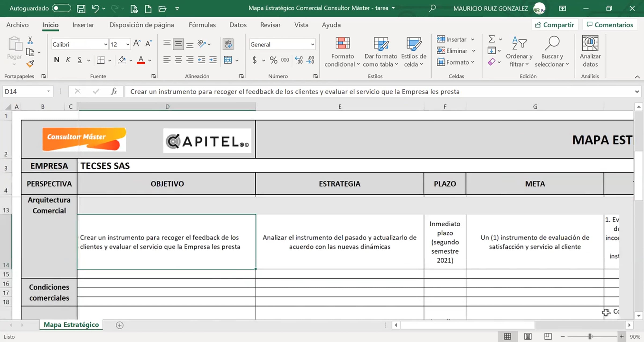Click the Copy icon

pos(30,52)
